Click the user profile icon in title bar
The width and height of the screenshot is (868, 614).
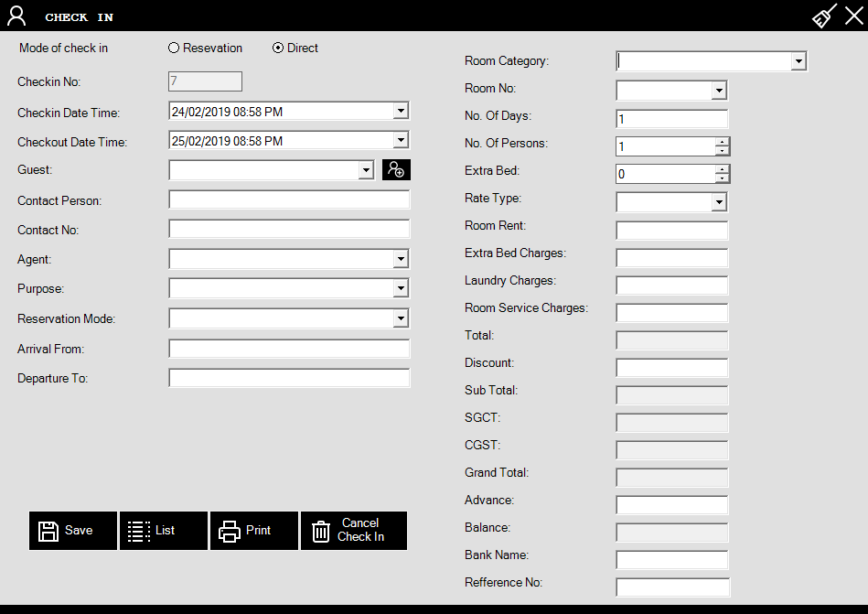pos(16,16)
